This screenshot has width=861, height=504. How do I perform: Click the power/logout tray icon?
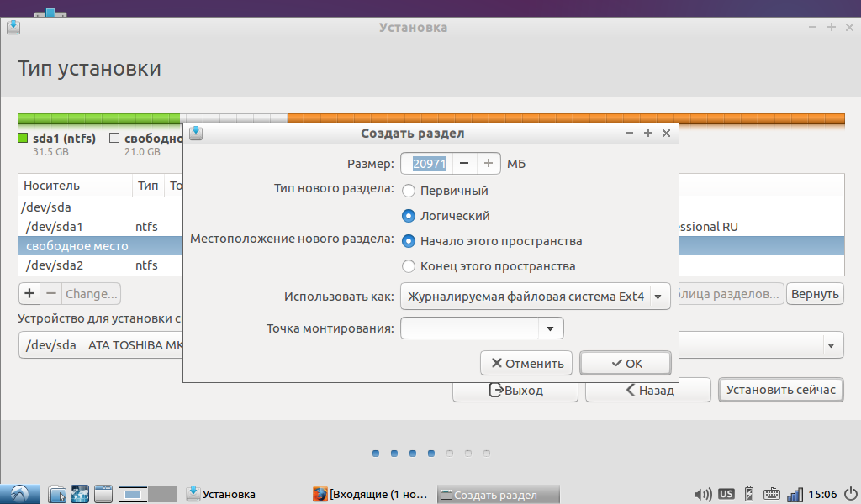click(851, 494)
